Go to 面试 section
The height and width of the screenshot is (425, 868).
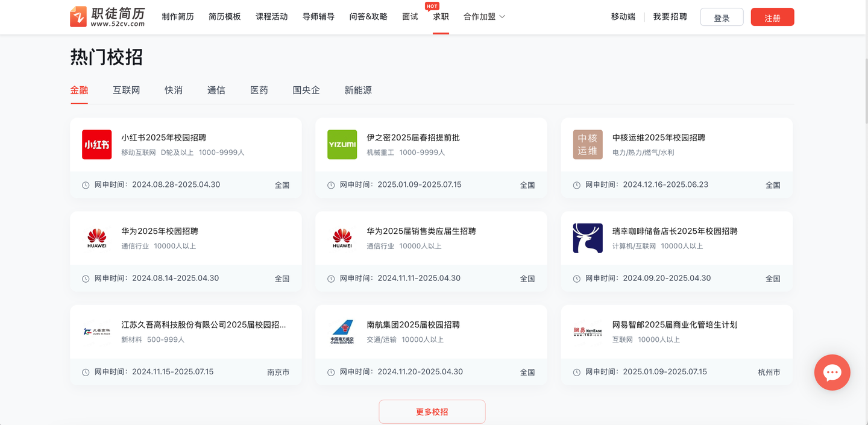[x=410, y=17]
